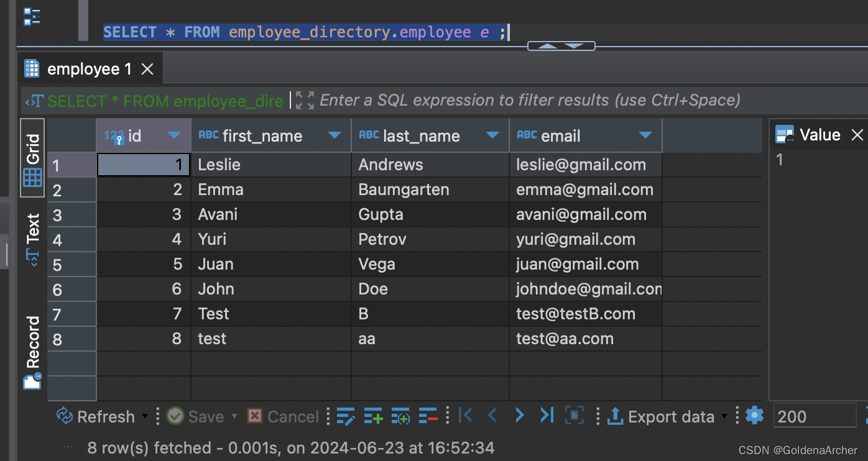This screenshot has height=461, width=868.
Task: Click the first_name column header
Action: (x=271, y=135)
